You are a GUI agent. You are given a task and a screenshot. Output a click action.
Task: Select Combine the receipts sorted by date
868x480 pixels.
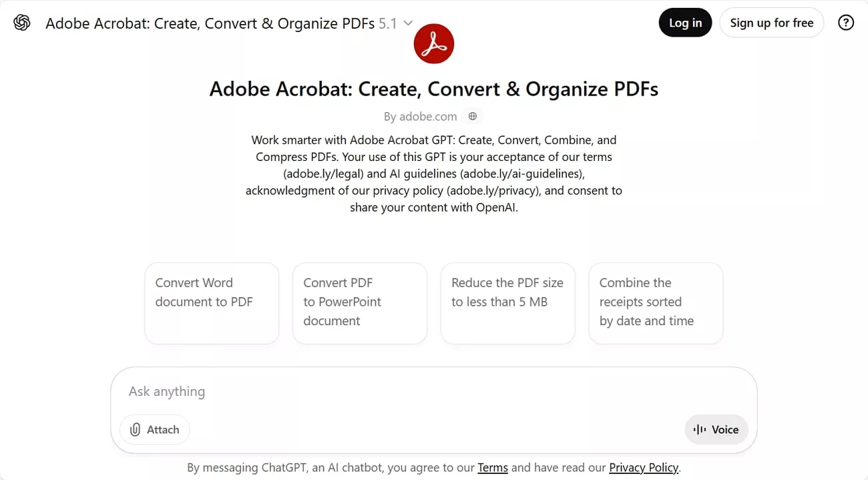[655, 303]
